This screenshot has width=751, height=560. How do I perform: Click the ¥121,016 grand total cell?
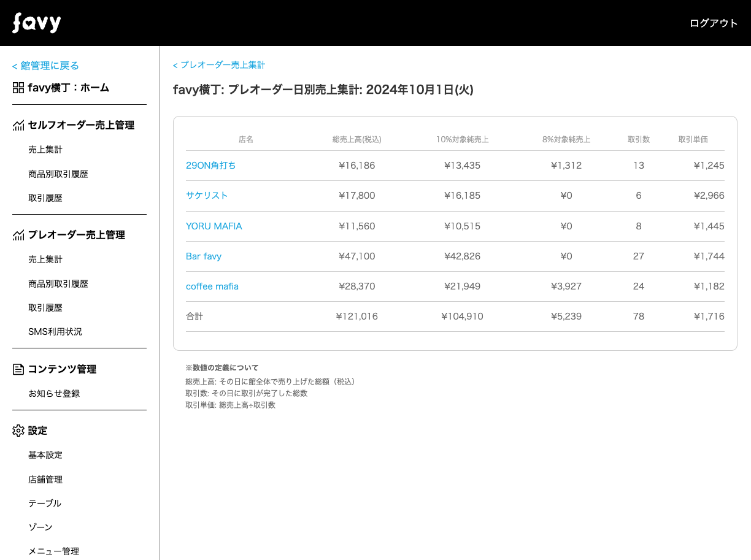tap(357, 316)
